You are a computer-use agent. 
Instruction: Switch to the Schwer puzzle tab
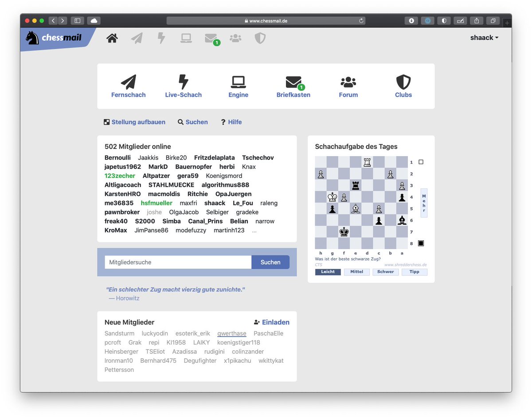pos(385,271)
